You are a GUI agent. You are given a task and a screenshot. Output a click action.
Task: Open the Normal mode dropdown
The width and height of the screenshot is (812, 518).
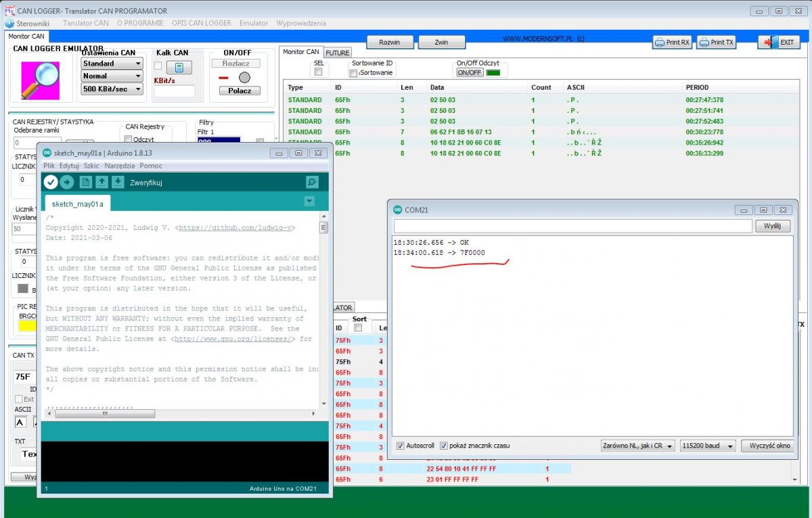point(112,76)
